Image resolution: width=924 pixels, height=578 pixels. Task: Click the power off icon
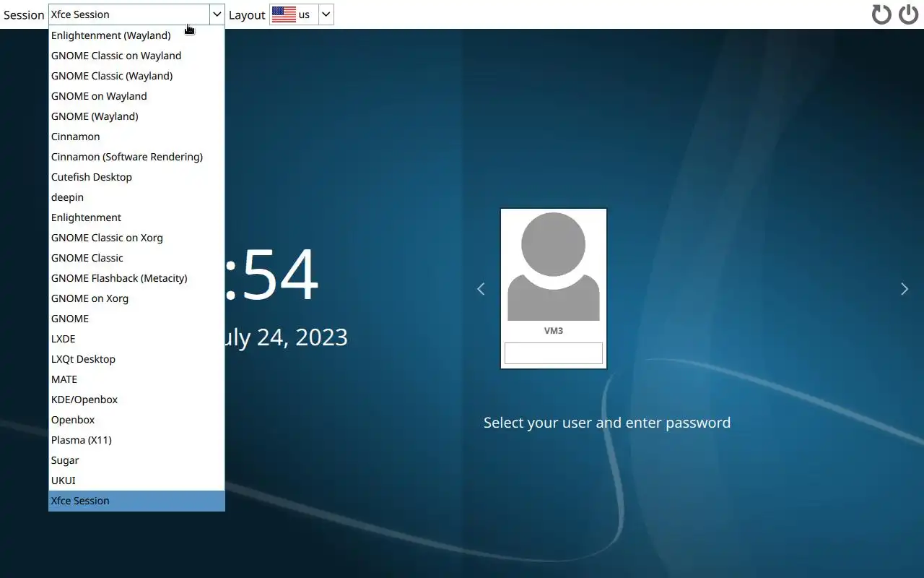point(908,14)
